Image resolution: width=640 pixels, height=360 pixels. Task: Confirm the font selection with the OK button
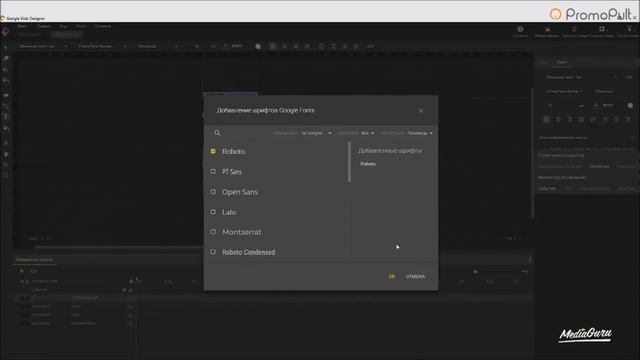pyautogui.click(x=391, y=276)
